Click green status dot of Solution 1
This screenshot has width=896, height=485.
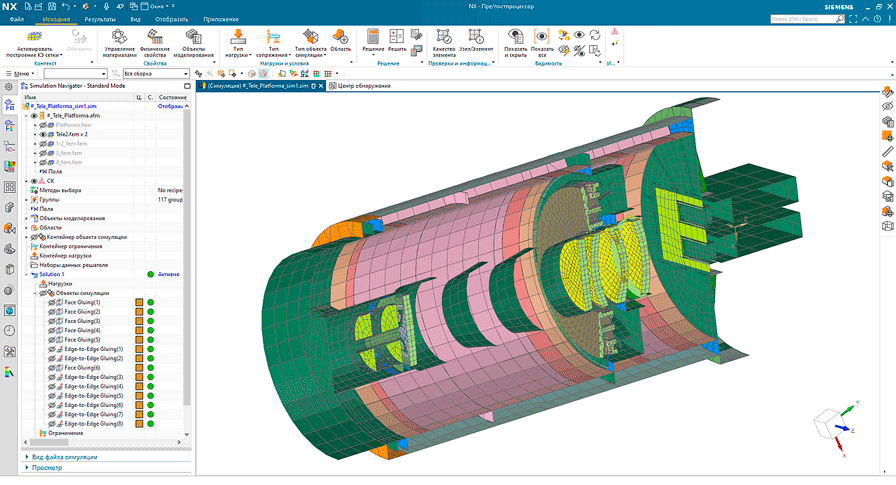(150, 275)
